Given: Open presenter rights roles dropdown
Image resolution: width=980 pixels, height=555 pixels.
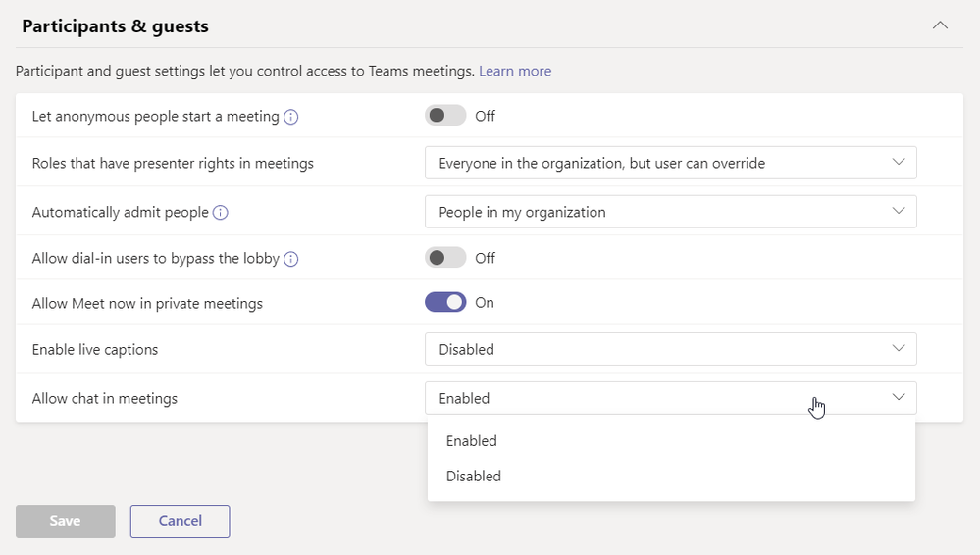Looking at the screenshot, I should 670,163.
